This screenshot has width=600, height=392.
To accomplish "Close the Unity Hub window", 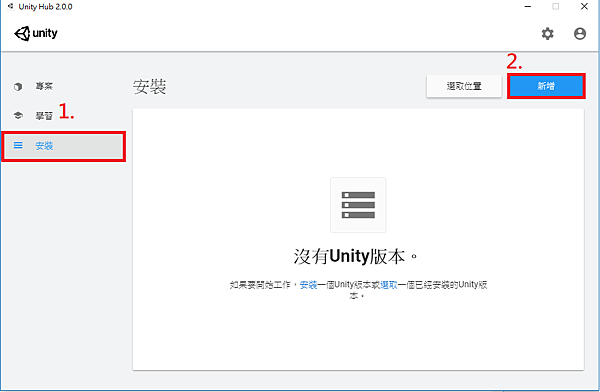I will point(584,7).
